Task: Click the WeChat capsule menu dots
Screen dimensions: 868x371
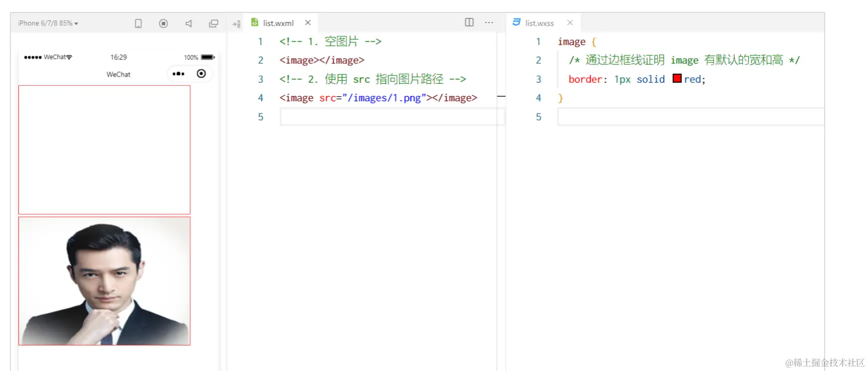Action: pyautogui.click(x=178, y=74)
